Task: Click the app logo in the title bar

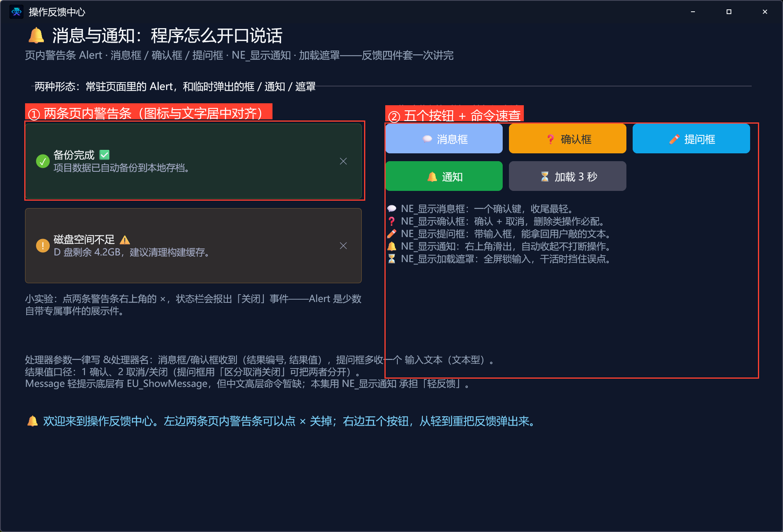Action: pyautogui.click(x=16, y=12)
